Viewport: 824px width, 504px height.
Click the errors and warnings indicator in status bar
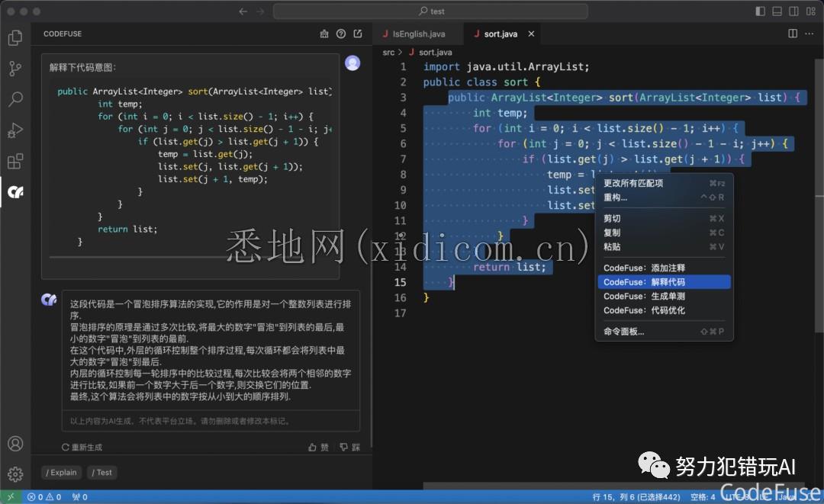(x=44, y=496)
